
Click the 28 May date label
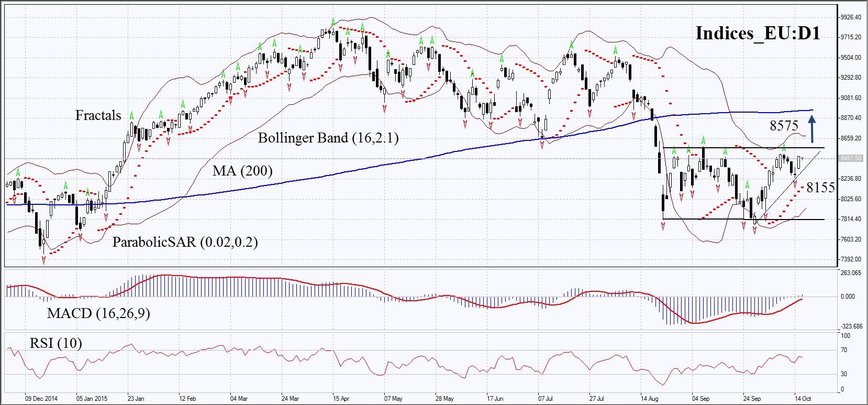pos(444,399)
